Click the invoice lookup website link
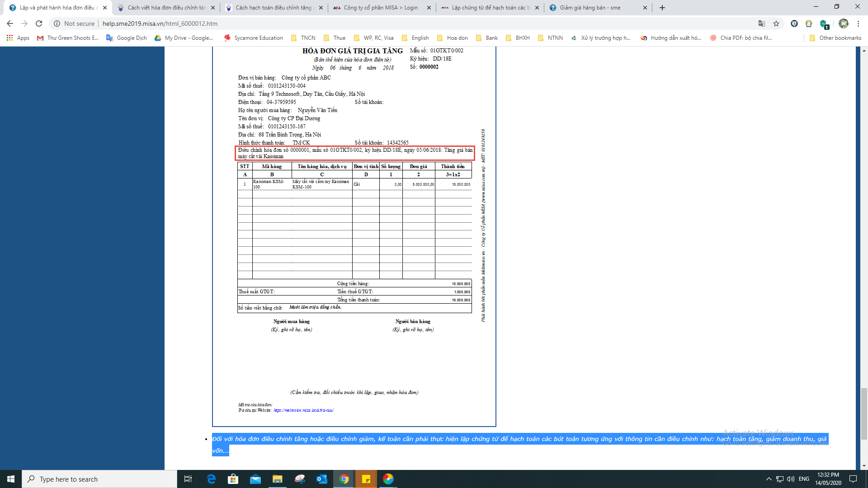Screen dimensions: 868x488 303,410
